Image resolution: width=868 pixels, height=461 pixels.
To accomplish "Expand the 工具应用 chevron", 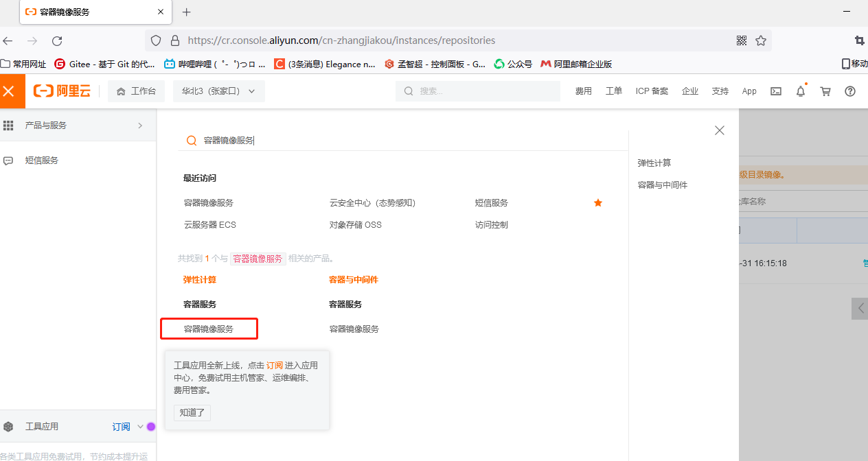I will 140,427.
